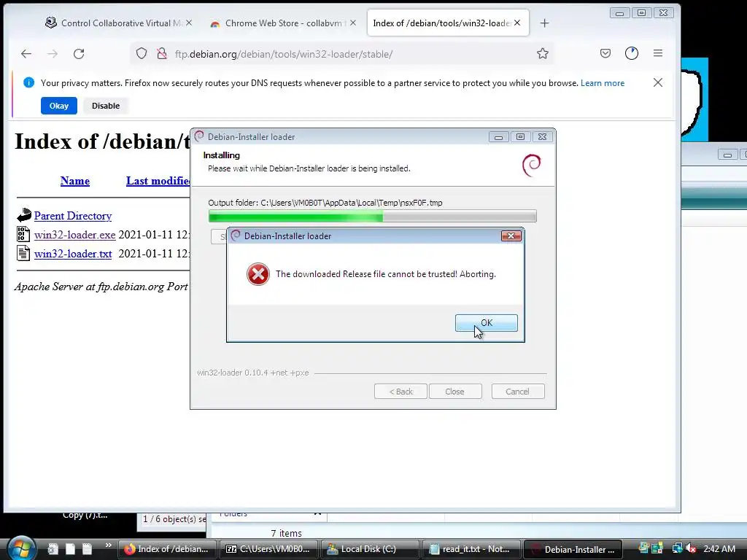Open Save to Pocket icon

tap(605, 53)
